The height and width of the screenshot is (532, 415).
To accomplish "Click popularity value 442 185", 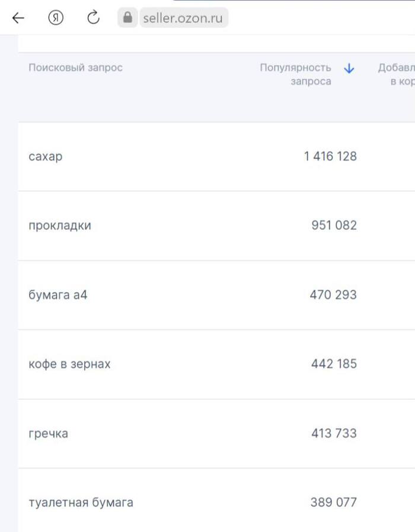I will coord(334,364).
